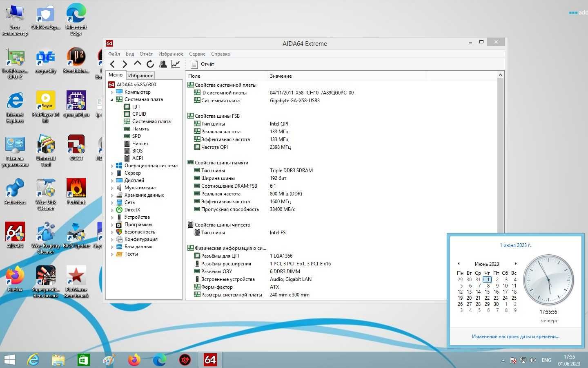Screen dimensions: 588x368
Task: Go to the previous month in the calendar
Action: (x=459, y=264)
